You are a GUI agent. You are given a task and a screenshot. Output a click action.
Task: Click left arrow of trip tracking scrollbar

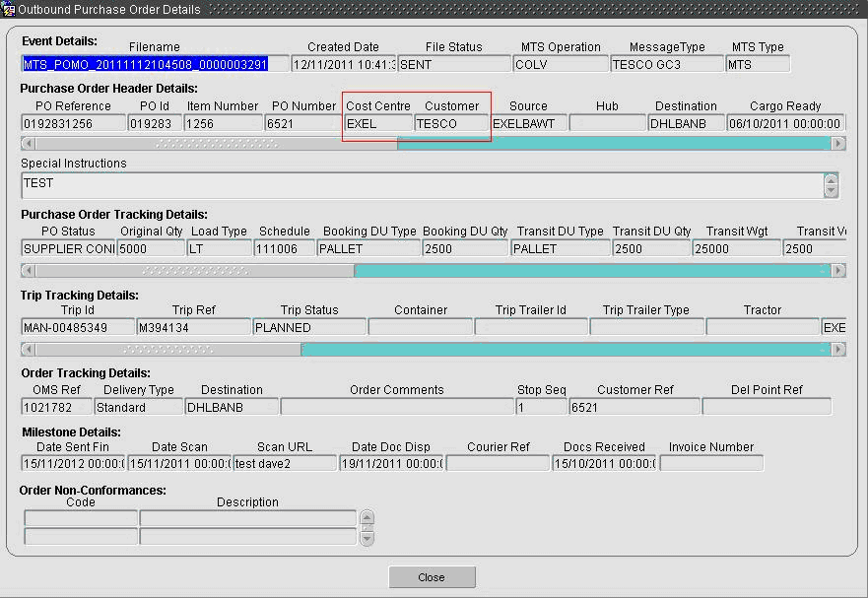pos(29,350)
